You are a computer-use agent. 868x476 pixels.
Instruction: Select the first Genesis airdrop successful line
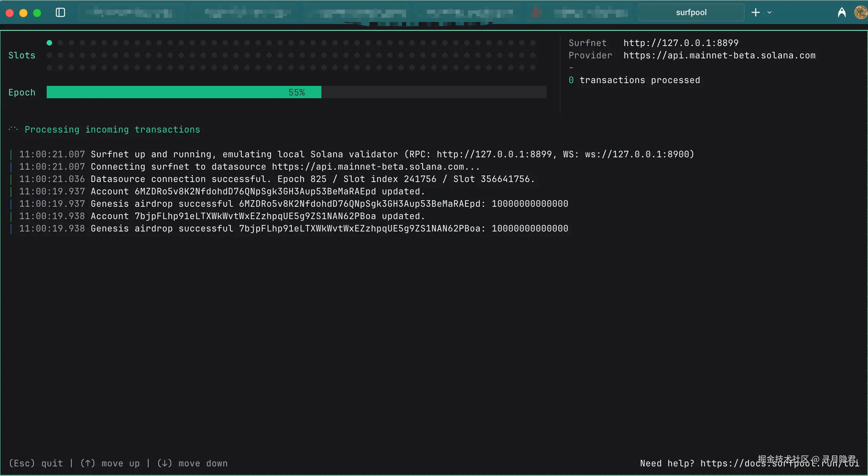[294, 204]
